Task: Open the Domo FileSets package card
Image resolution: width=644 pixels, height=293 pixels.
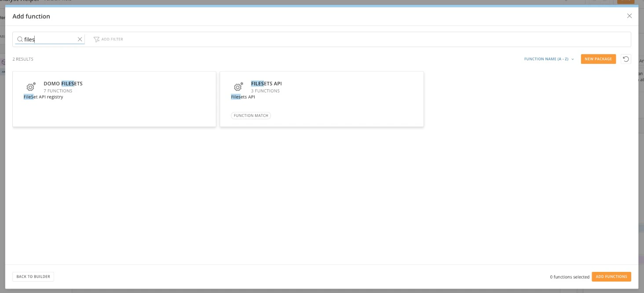Action: 114,99
